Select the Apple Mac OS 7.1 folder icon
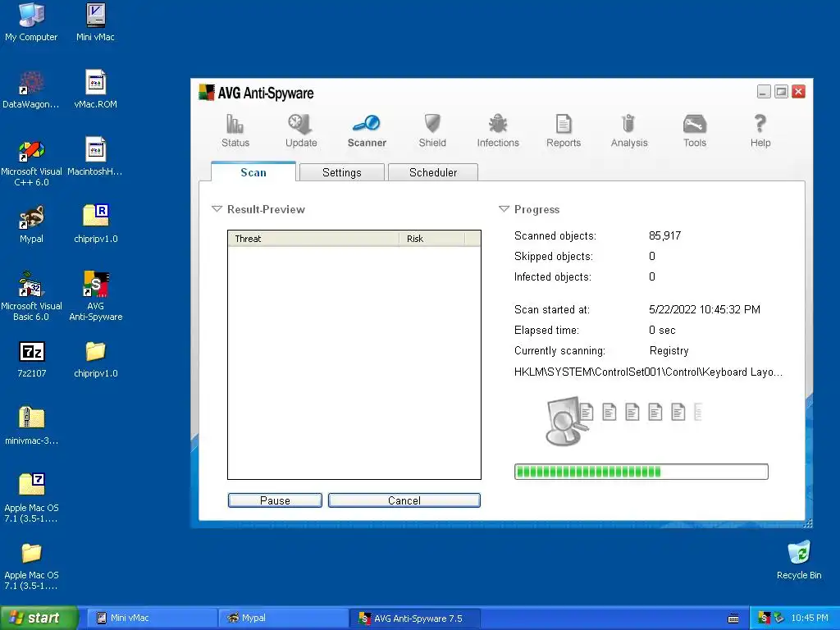 tap(31, 566)
